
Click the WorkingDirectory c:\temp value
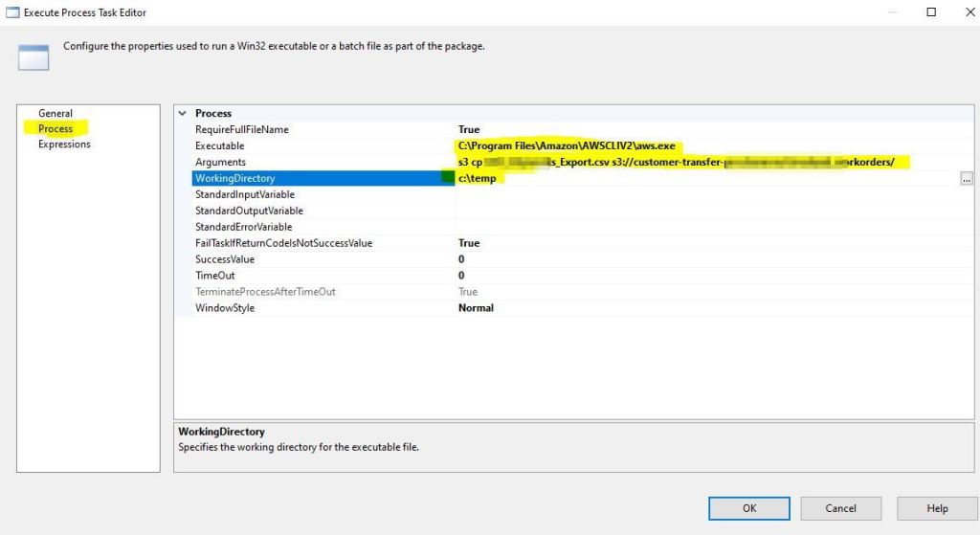pyautogui.click(x=479, y=178)
